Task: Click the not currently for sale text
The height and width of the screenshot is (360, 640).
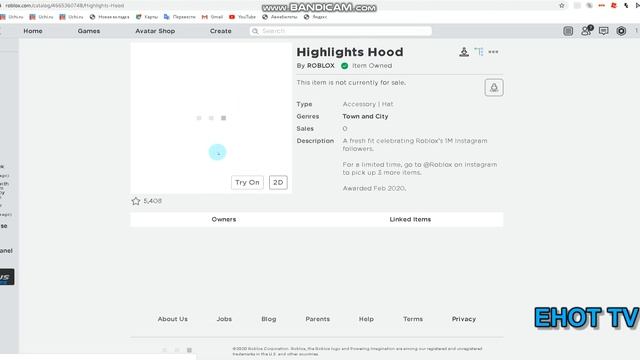Action: pos(351,82)
